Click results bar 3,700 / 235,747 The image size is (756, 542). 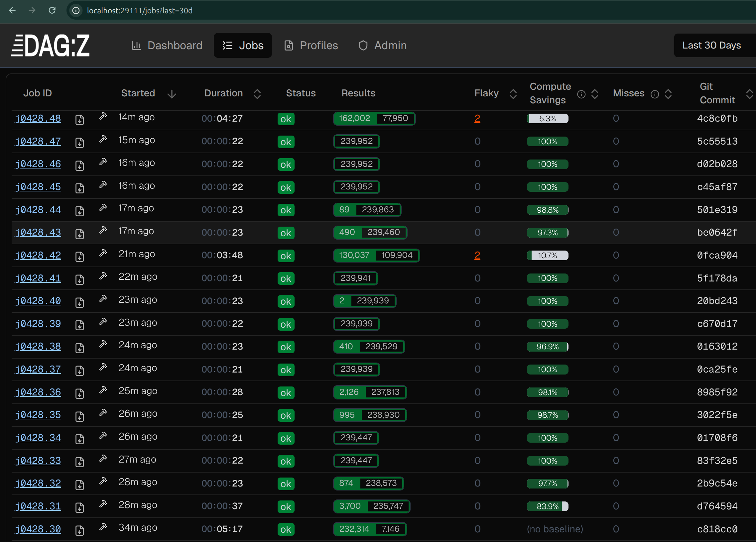point(371,506)
